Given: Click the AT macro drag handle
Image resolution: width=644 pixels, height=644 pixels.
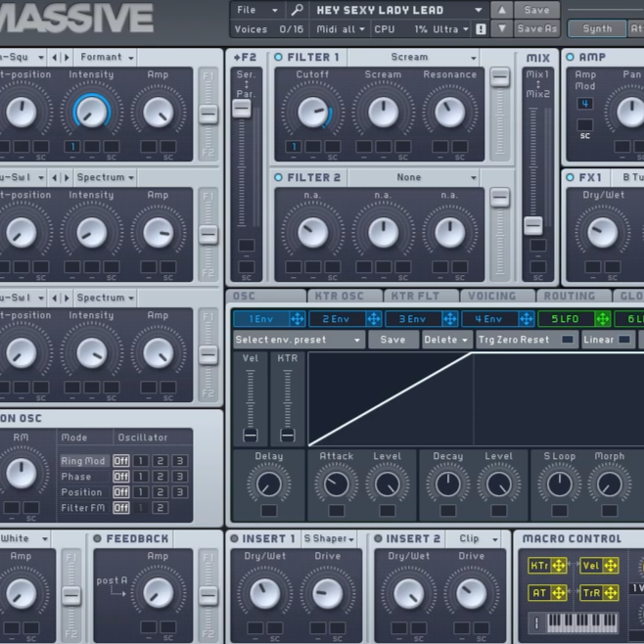Looking at the screenshot, I should click(x=559, y=592).
